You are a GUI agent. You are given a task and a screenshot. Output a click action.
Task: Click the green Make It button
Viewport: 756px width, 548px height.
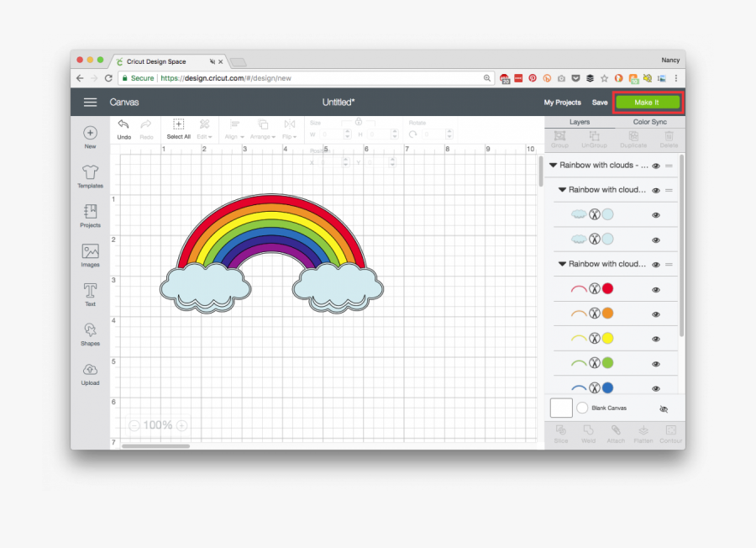pyautogui.click(x=647, y=103)
